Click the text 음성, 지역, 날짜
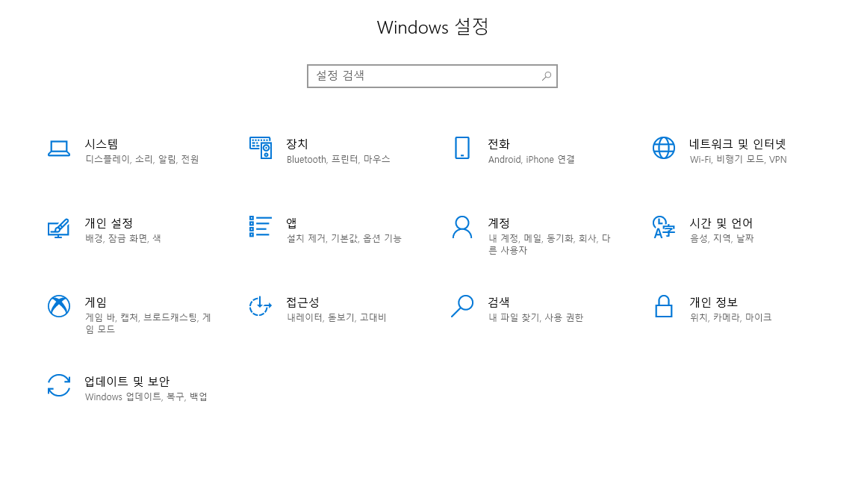867x504 pixels. (721, 238)
